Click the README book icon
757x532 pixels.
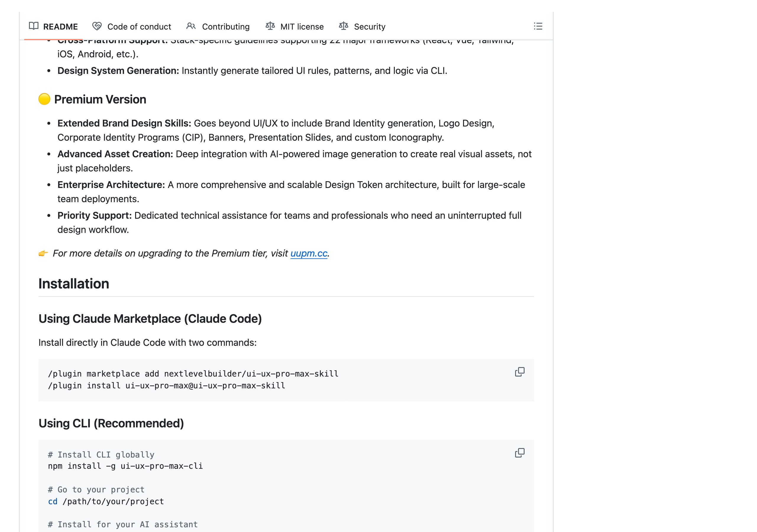pyautogui.click(x=34, y=26)
